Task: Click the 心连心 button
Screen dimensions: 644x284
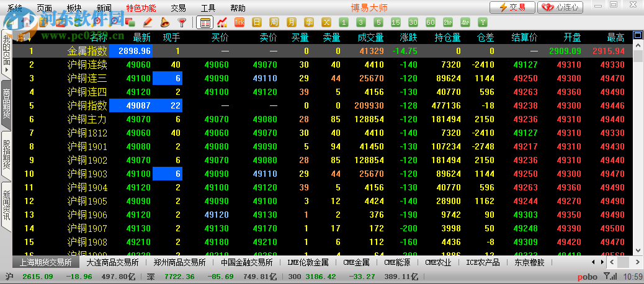Action: (561, 7)
